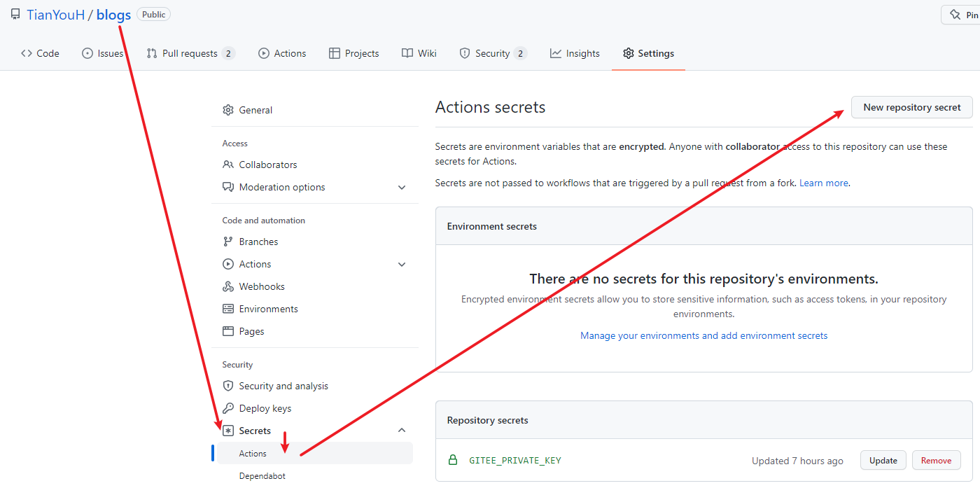
Task: Click the Issues circle icon
Action: coord(87,53)
